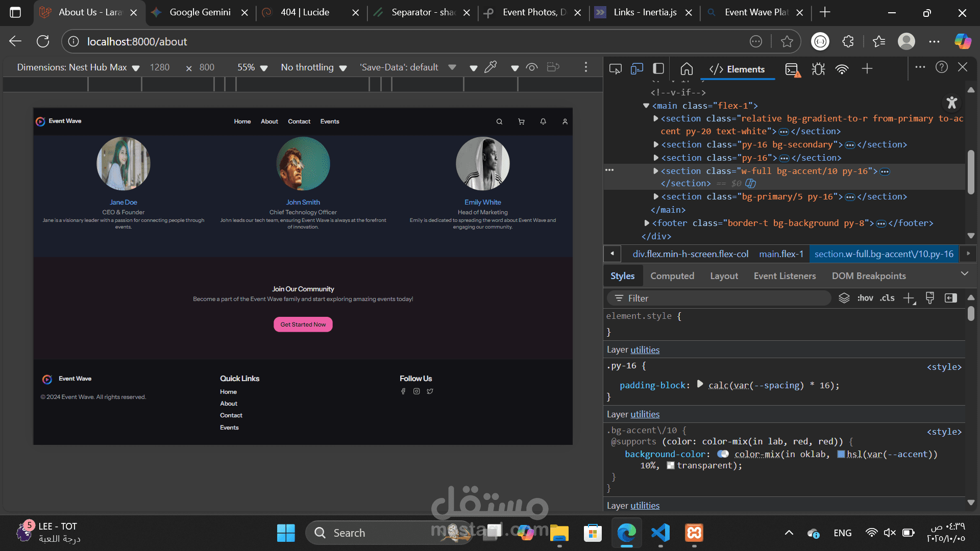Toggle the device emulation toolbar icon
The height and width of the screenshot is (551, 980).
[x=636, y=69]
